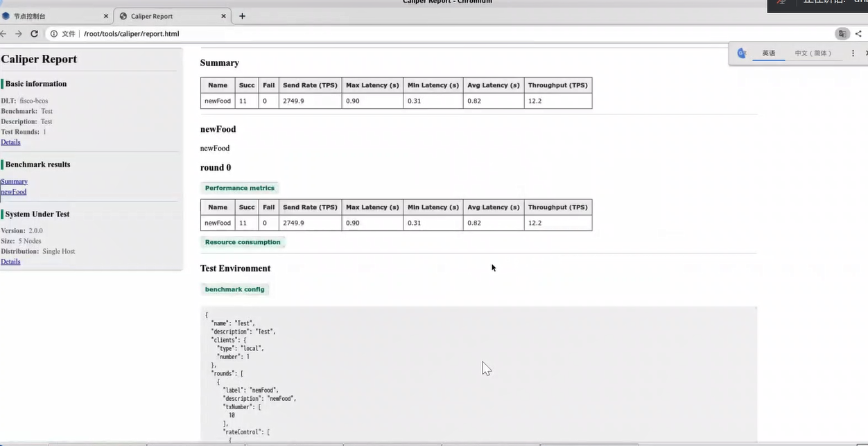Viewport: 868px width, 446px height.
Task: Jump to Summary via the sidebar link
Action: [14, 182]
